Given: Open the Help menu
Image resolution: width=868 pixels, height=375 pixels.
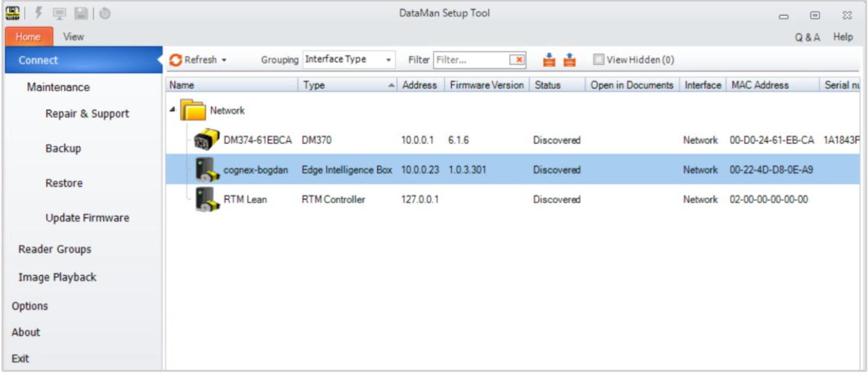Looking at the screenshot, I should click(843, 37).
